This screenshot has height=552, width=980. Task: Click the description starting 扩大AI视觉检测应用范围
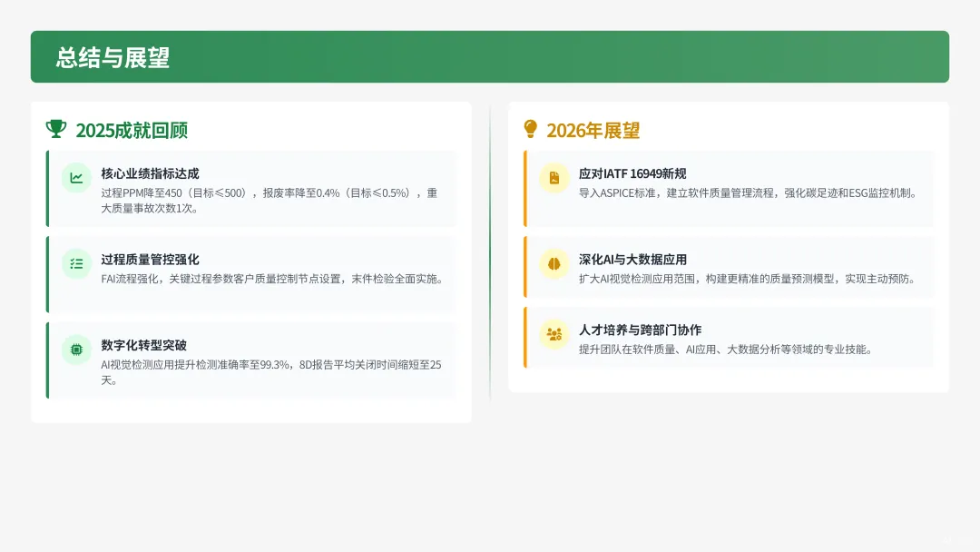pos(749,279)
